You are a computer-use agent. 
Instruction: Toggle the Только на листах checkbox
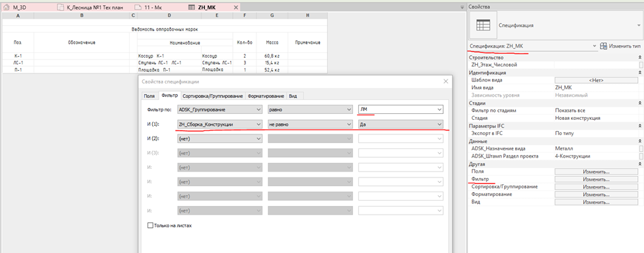pos(150,225)
